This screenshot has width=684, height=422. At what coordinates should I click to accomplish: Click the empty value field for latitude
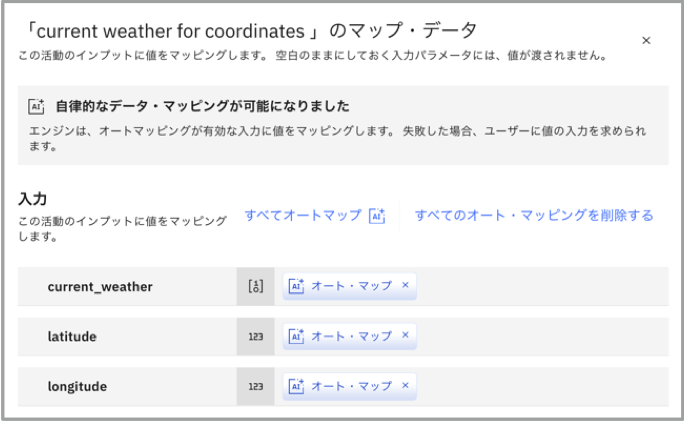[540, 337]
